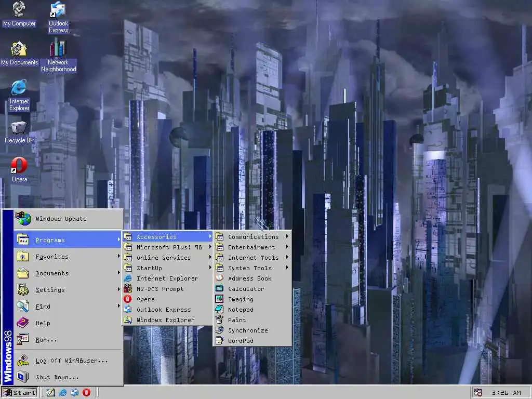Expand the Favorites submenu arrow

119,256
